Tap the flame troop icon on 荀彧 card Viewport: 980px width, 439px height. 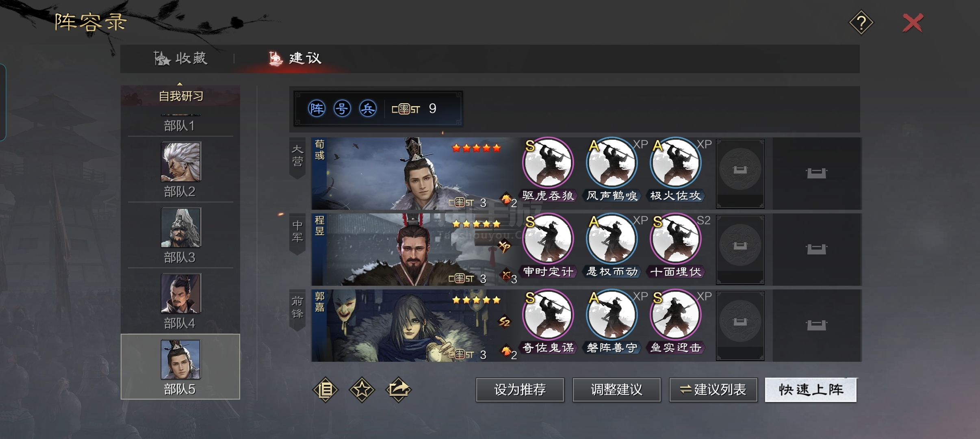pyautogui.click(x=506, y=199)
